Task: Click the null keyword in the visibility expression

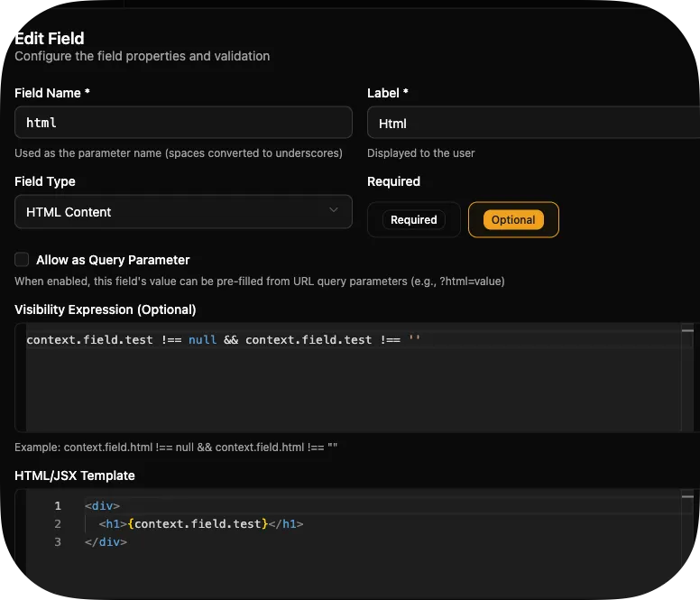Action: tap(202, 340)
